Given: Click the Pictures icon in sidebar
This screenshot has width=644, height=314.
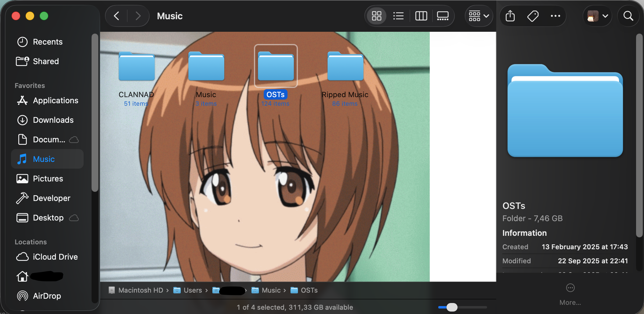Looking at the screenshot, I should (22, 179).
